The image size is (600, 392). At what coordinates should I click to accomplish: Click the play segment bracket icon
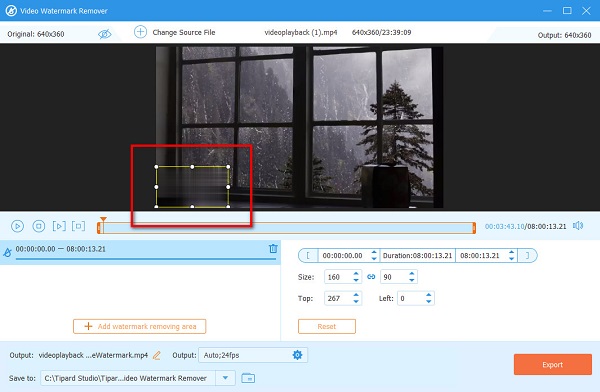click(59, 226)
